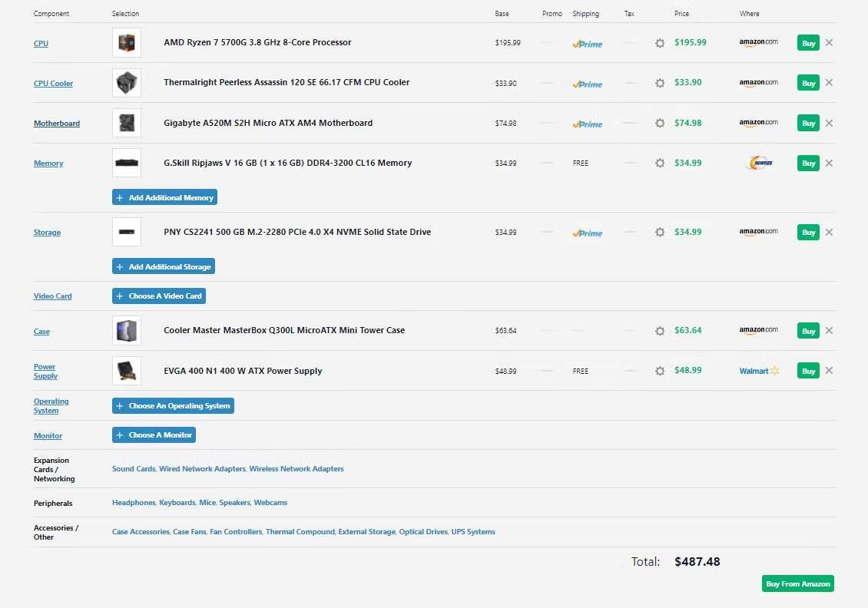Screen dimensions: 868x608
Task: Click Choose An Operating System
Action: [x=173, y=406]
